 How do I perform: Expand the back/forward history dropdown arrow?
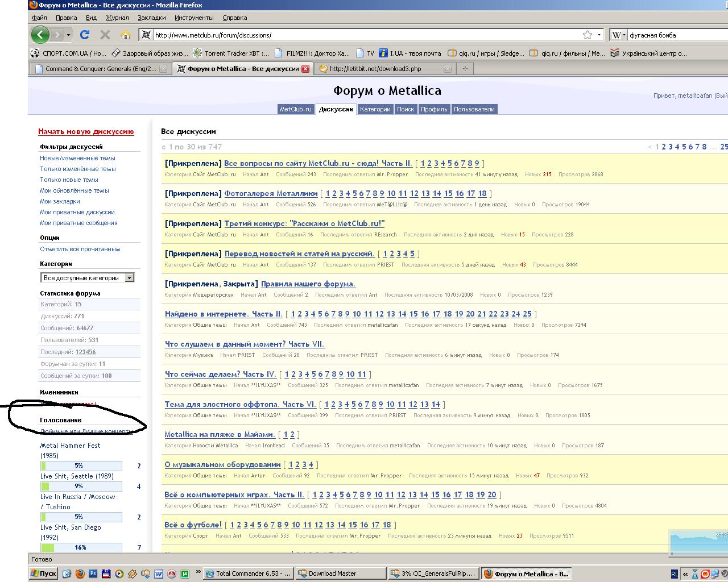coord(68,35)
